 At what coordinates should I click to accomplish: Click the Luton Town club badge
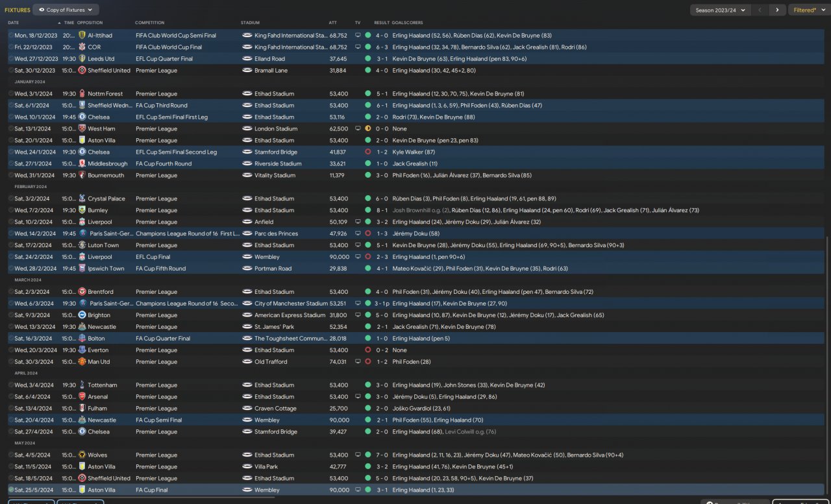[82, 246]
